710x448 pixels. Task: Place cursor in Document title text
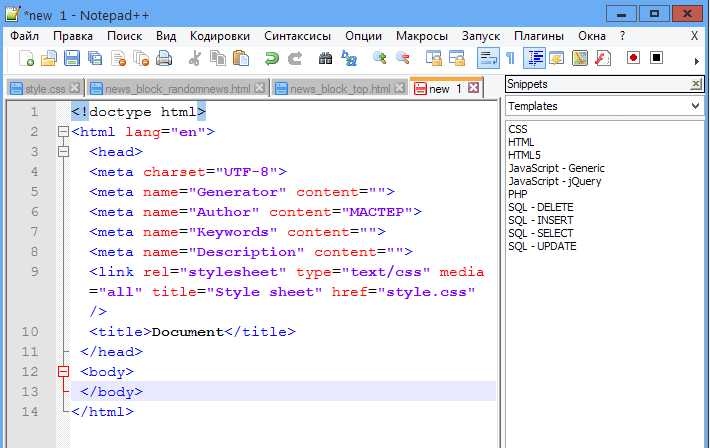tap(187, 332)
